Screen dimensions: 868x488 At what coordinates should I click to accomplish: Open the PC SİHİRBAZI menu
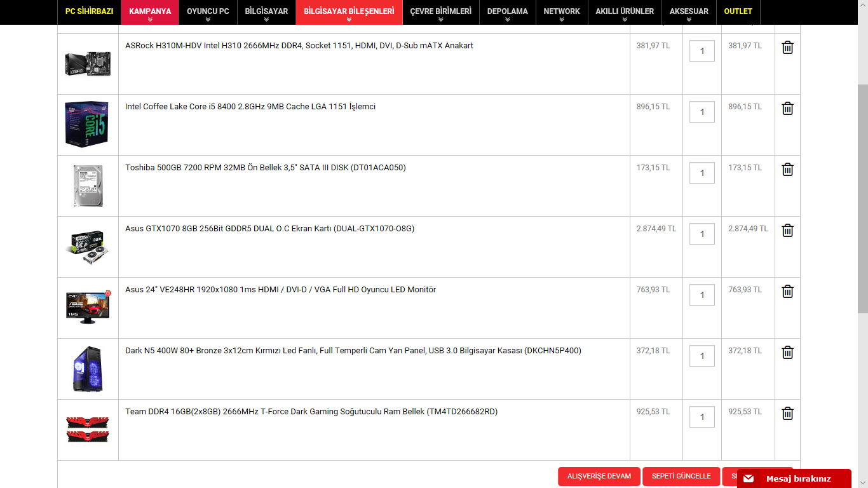[89, 12]
